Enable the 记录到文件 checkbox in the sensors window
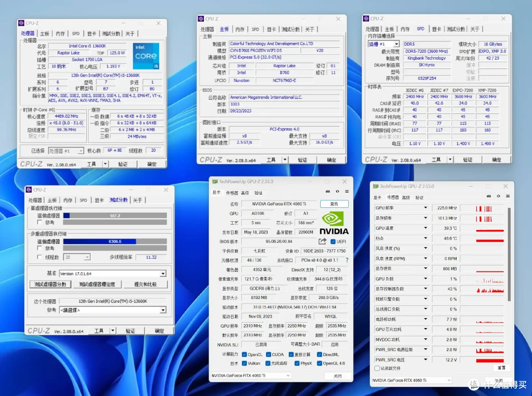This screenshot has height=396, width=532. 377,368
